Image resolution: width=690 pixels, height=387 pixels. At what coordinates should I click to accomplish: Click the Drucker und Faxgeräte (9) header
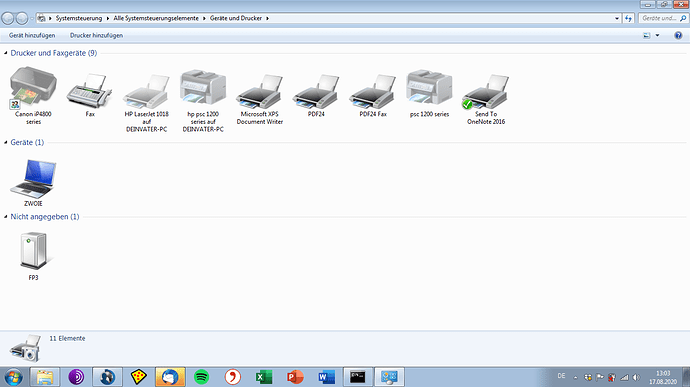pos(54,53)
